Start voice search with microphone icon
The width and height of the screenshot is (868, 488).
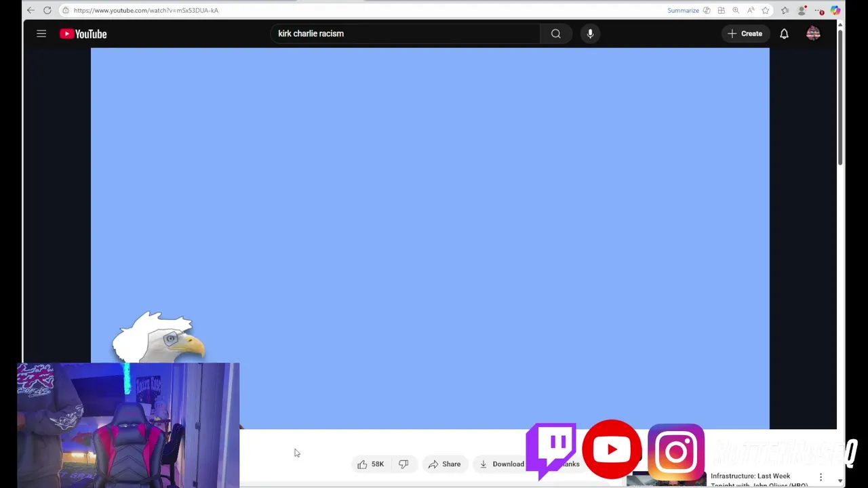(x=590, y=34)
